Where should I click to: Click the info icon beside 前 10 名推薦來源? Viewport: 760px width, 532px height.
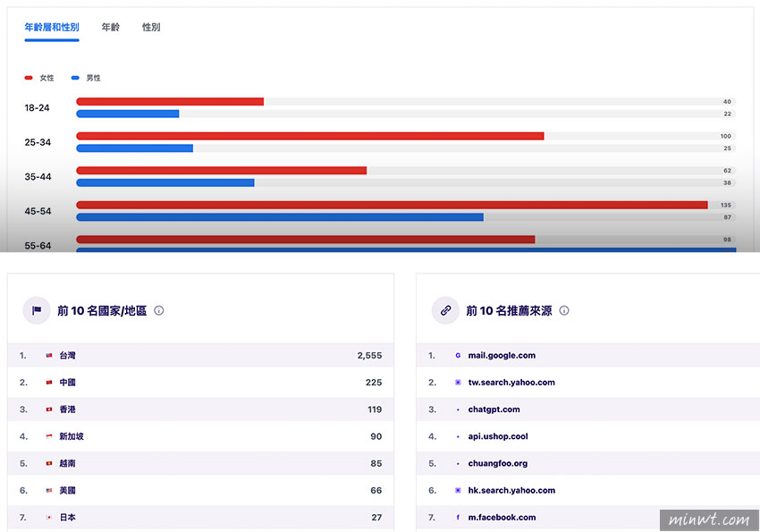click(x=564, y=310)
